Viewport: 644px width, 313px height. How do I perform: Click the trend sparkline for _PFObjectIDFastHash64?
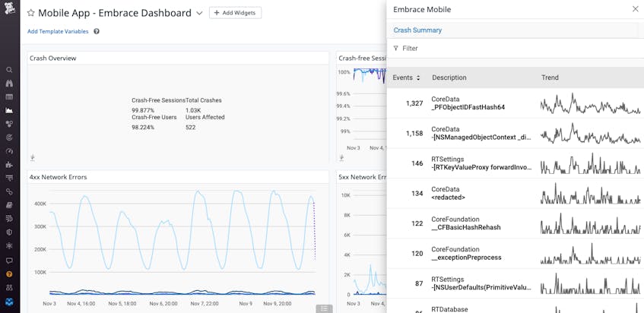pyautogui.click(x=590, y=103)
